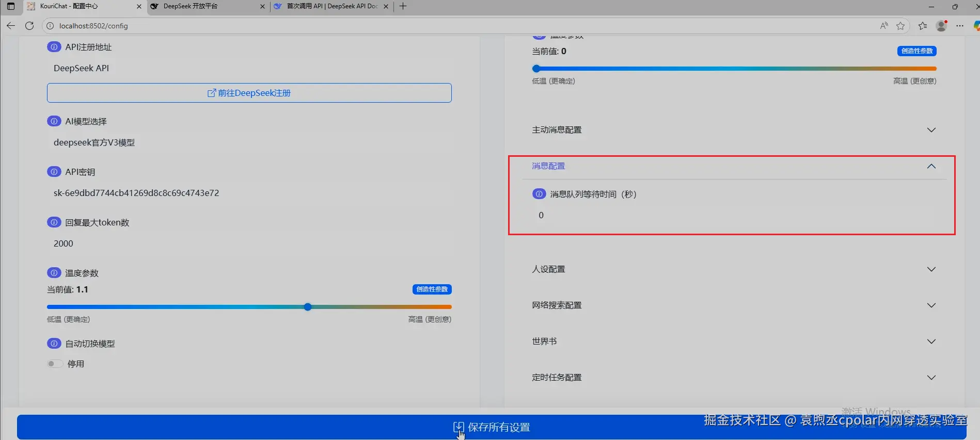Viewport: 980px width, 440px height.
Task: Expand the 网络搜索配置 section
Action: (734, 305)
